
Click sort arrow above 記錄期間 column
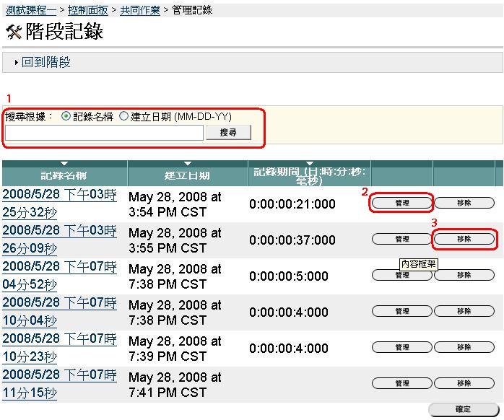[x=310, y=164]
